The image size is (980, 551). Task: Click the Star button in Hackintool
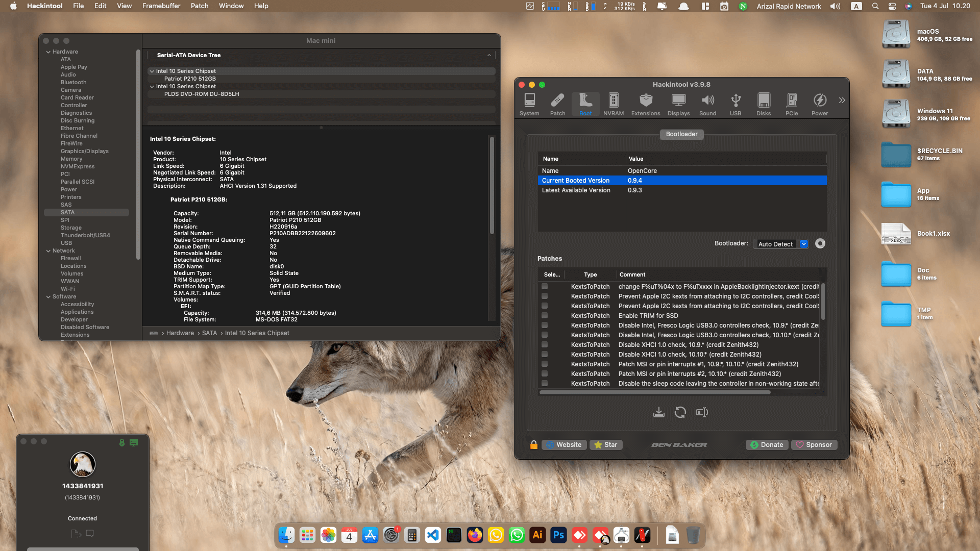[x=606, y=445]
